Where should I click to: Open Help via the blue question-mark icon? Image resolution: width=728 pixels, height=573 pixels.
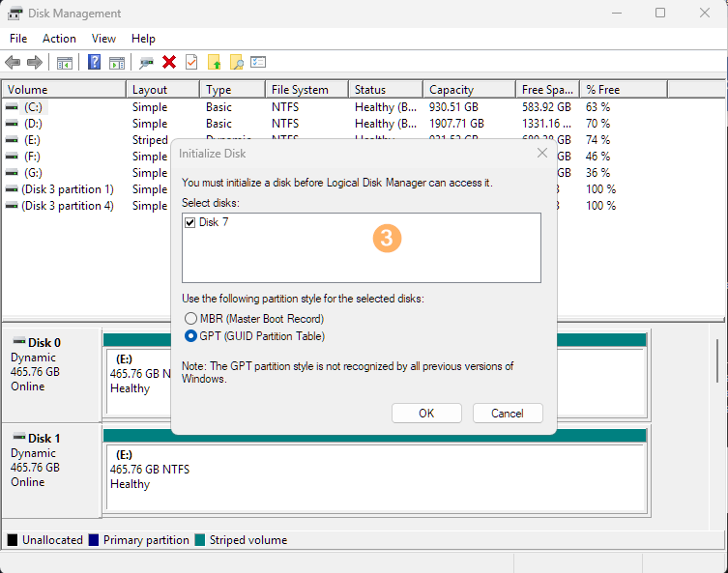94,62
